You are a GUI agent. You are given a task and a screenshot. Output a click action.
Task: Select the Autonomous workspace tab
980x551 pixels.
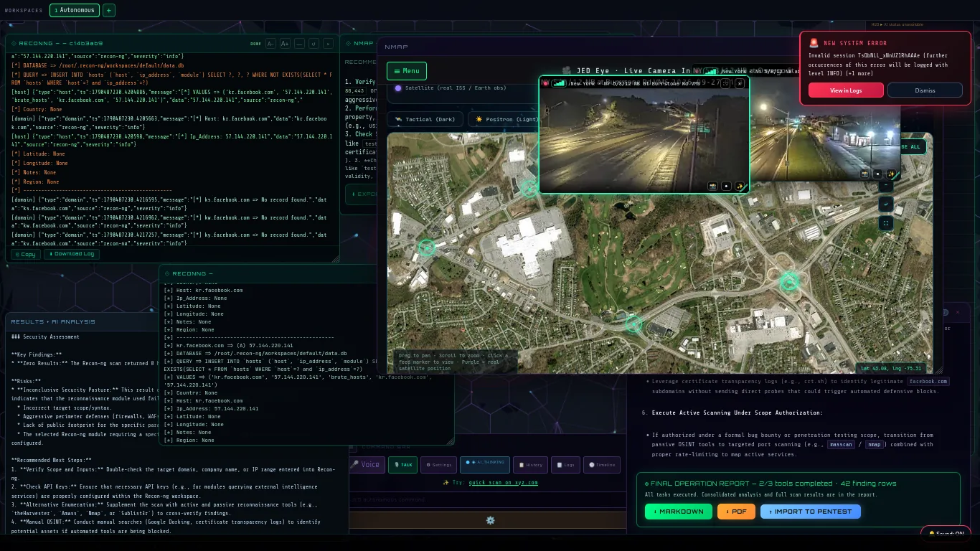click(x=75, y=10)
